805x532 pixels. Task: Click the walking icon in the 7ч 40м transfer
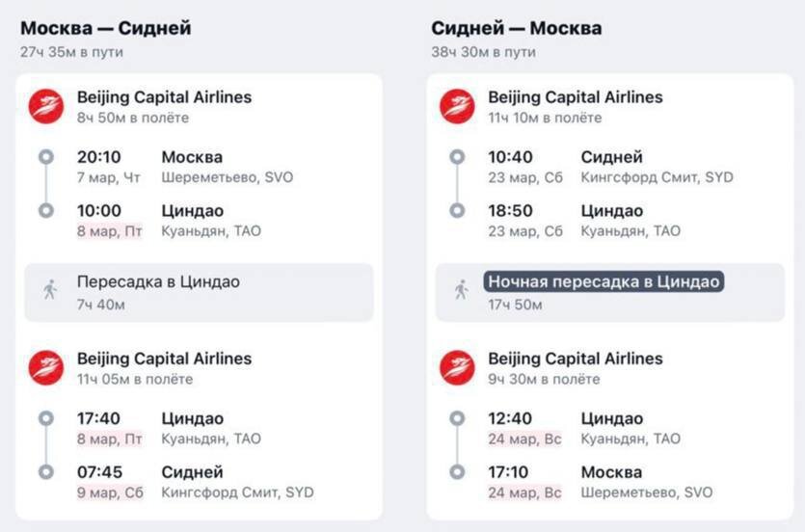(x=50, y=290)
